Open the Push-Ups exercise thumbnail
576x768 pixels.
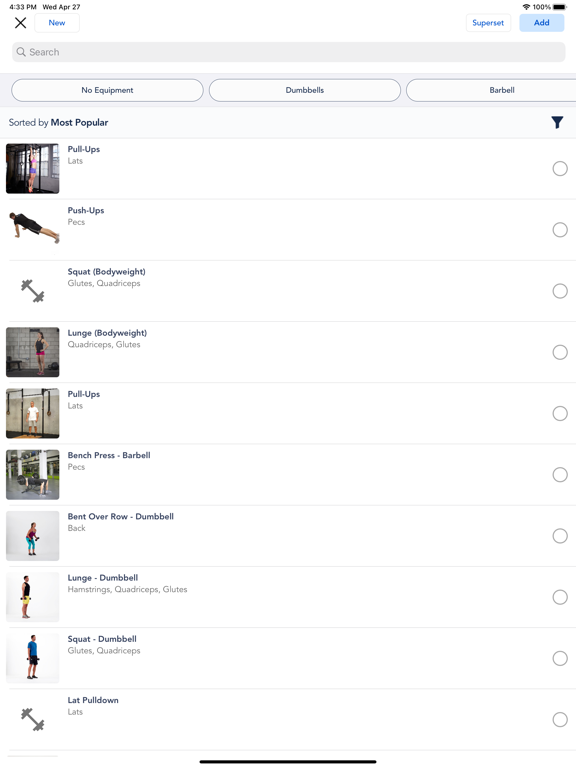[32, 230]
